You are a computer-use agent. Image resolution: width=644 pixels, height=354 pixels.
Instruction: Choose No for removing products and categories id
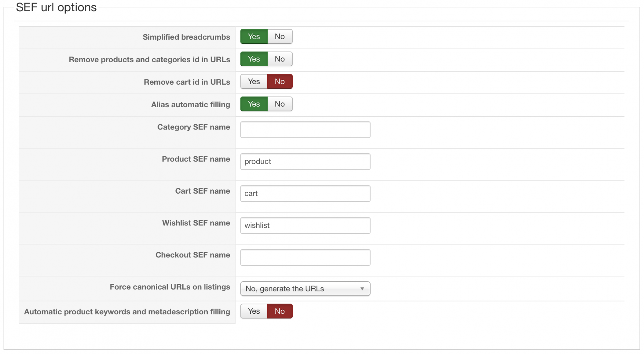pos(279,59)
